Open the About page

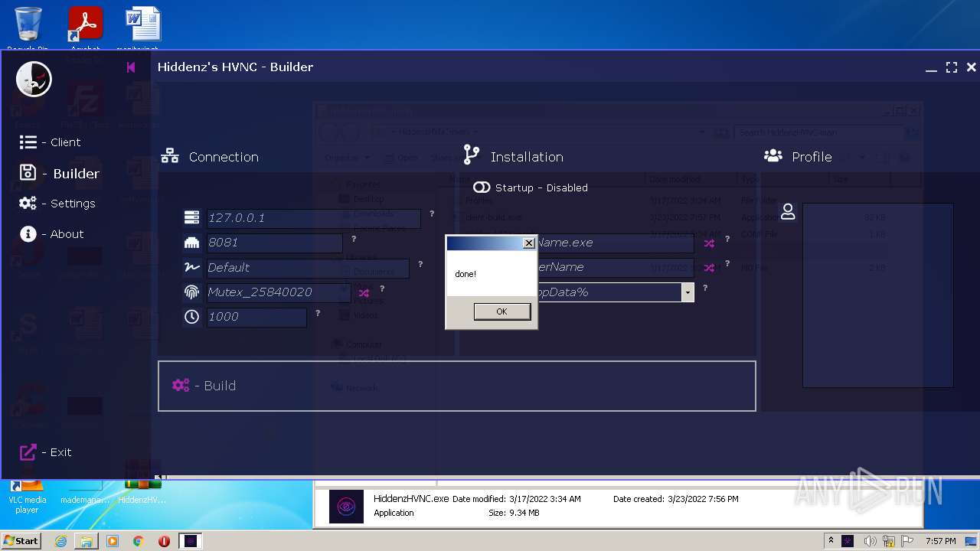point(51,234)
